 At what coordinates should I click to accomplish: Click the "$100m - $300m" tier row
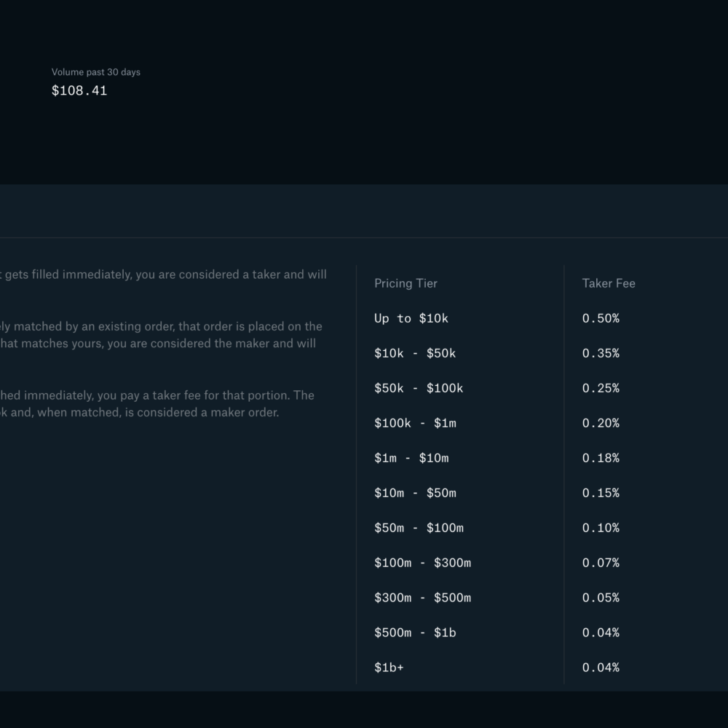click(422, 563)
